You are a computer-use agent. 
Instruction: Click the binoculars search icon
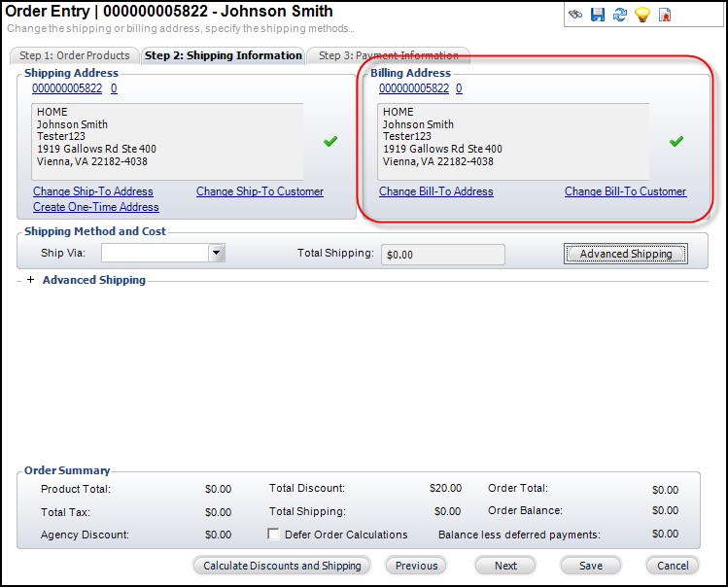pos(575,15)
